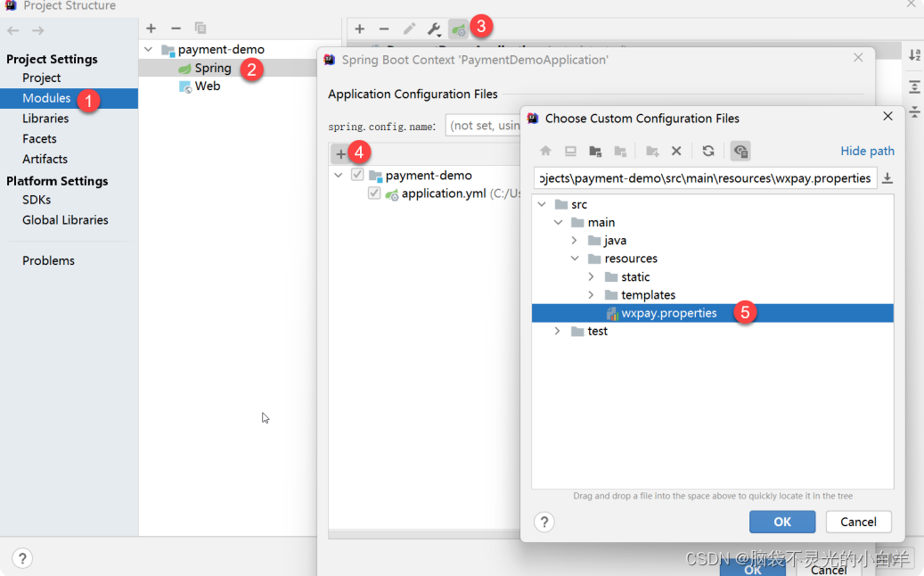The height and width of the screenshot is (576, 924).
Task: Add configuration file with plus icon
Action: (340, 154)
